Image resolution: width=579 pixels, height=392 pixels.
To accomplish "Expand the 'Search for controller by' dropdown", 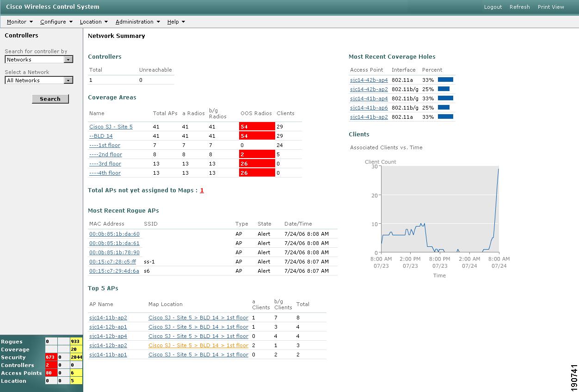I will tap(39, 60).
